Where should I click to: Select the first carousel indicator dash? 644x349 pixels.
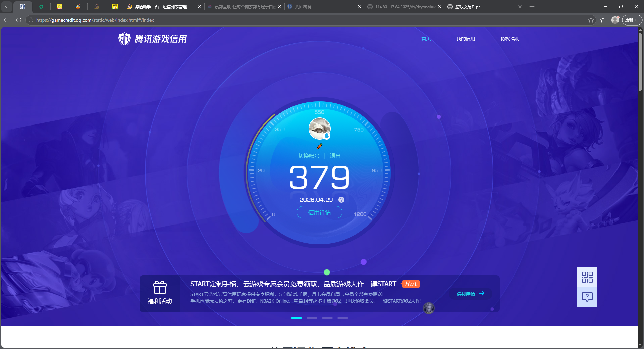[x=297, y=318]
